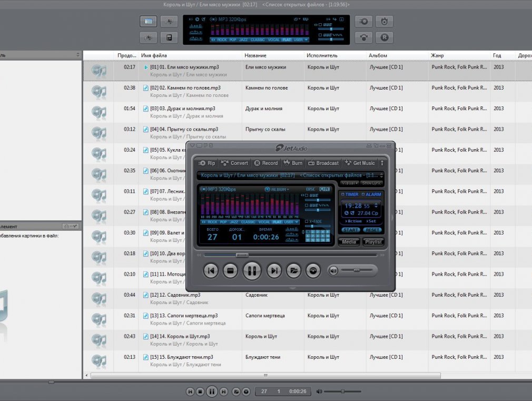Screen dimensions: 532x401
Task: Click the disc icon in bottom control bar
Action: point(247,392)
